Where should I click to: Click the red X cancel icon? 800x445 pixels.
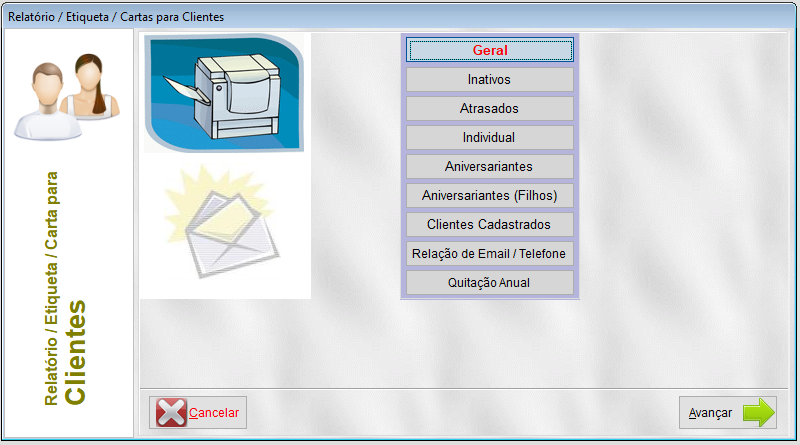point(171,412)
